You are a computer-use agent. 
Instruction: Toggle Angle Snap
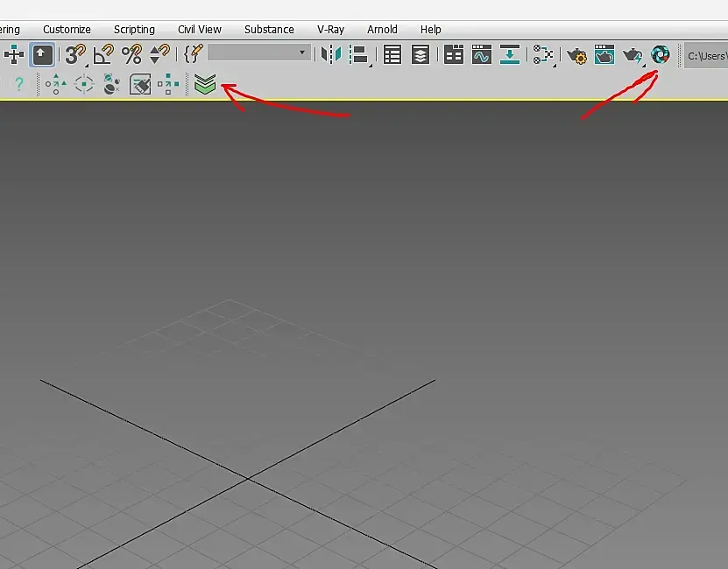click(x=103, y=55)
